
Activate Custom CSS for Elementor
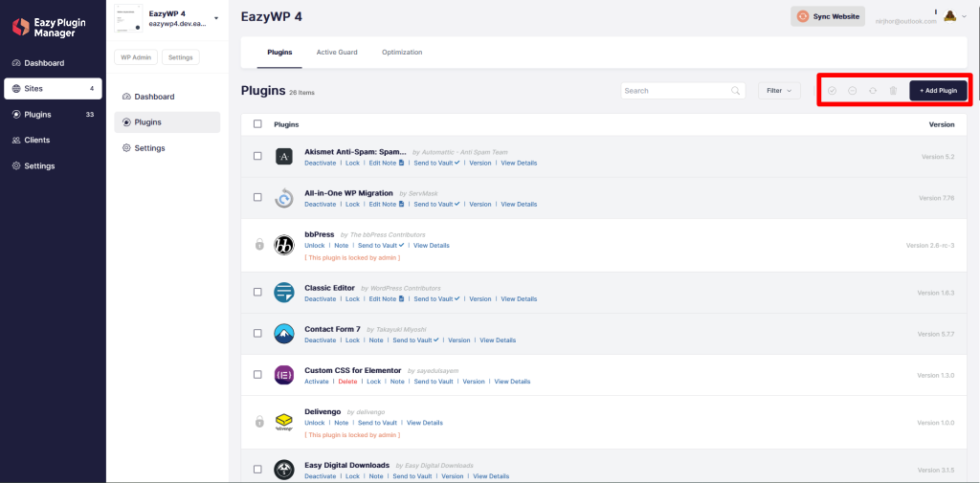[x=316, y=382]
